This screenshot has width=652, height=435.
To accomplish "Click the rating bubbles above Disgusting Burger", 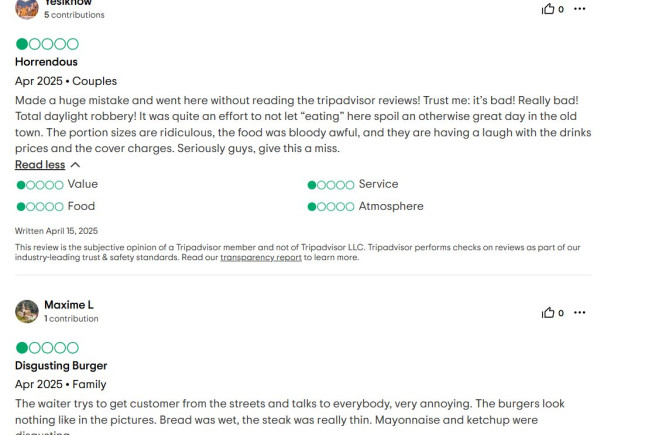I will point(47,348).
